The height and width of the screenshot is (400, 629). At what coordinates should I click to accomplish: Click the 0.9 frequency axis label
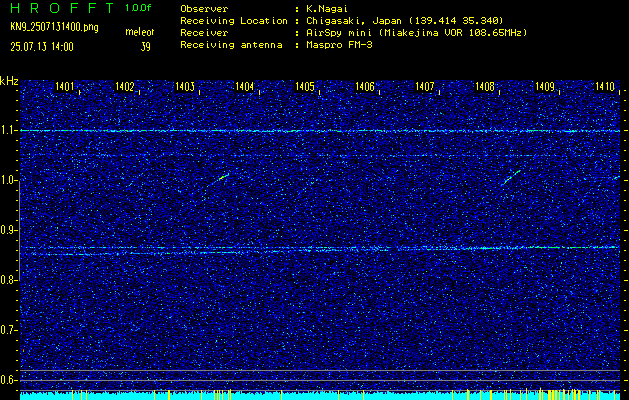(x=8, y=231)
